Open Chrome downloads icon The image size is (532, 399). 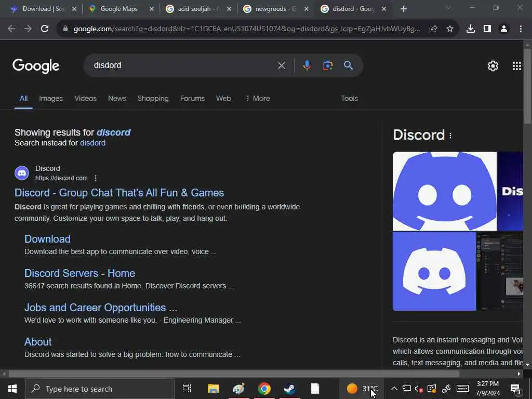coord(471,29)
